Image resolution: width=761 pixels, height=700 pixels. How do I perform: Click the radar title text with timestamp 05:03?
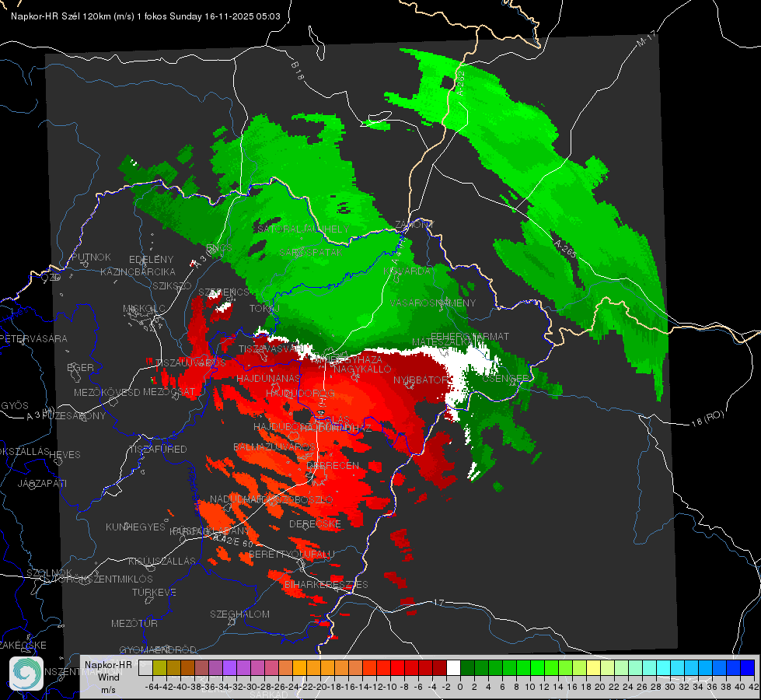145,16
